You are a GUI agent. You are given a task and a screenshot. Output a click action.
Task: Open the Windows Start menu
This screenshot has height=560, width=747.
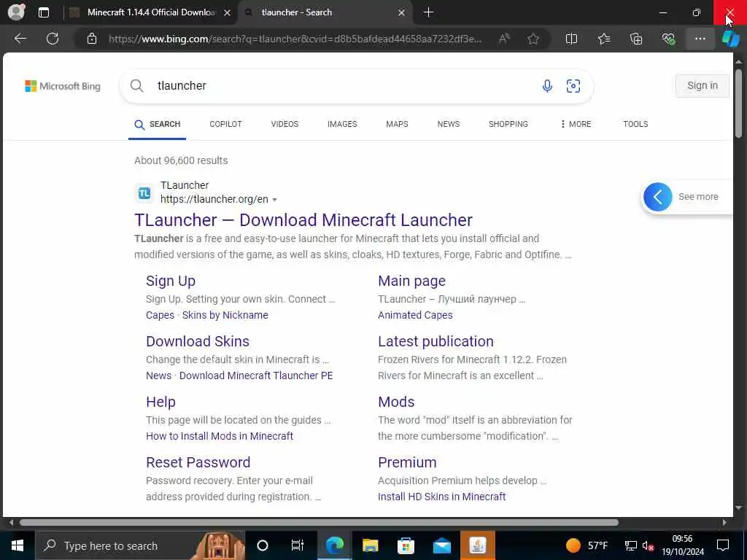[x=18, y=545]
